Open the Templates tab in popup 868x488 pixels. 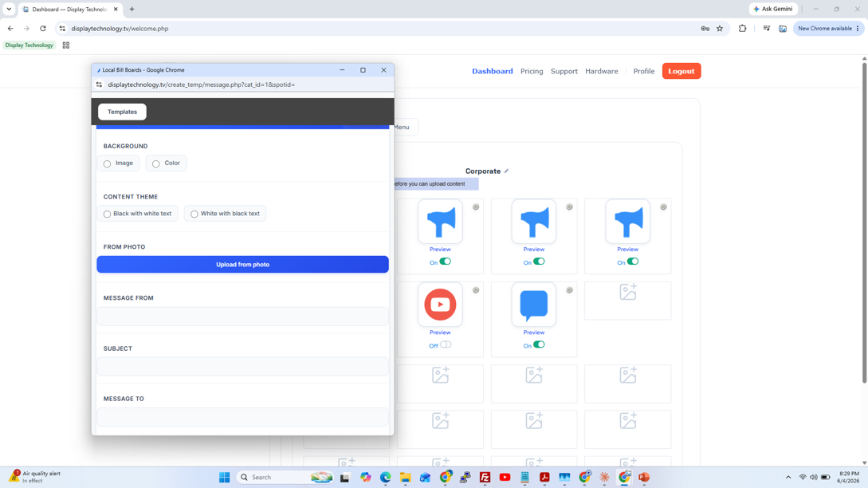[122, 112]
